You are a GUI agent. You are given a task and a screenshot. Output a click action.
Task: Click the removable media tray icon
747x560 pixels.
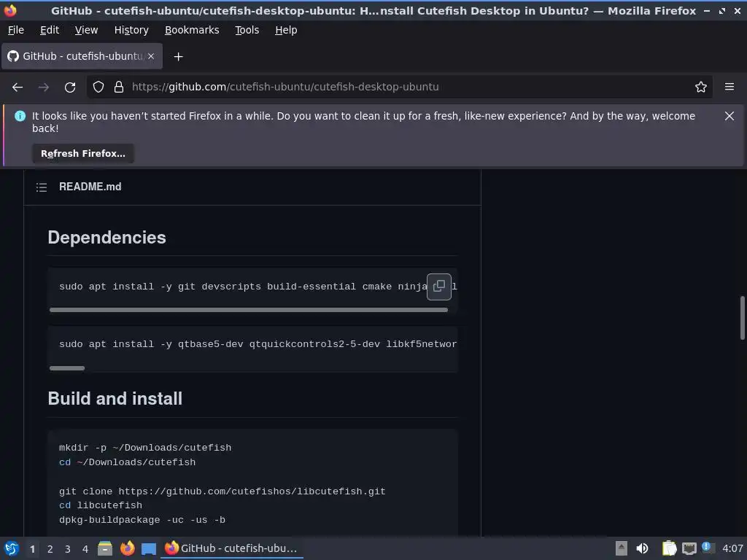point(621,548)
